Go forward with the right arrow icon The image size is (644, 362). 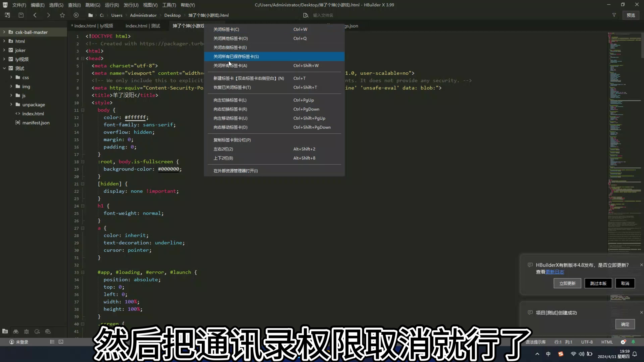[48, 15]
